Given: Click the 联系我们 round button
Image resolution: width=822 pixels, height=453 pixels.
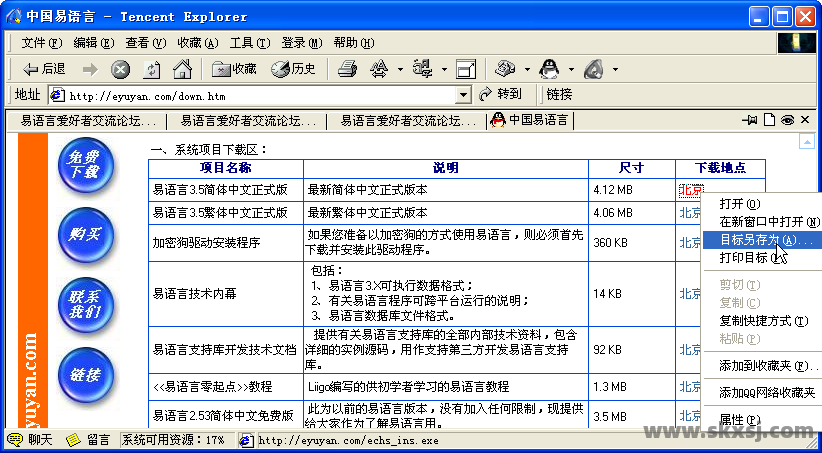Looking at the screenshot, I should point(85,304).
